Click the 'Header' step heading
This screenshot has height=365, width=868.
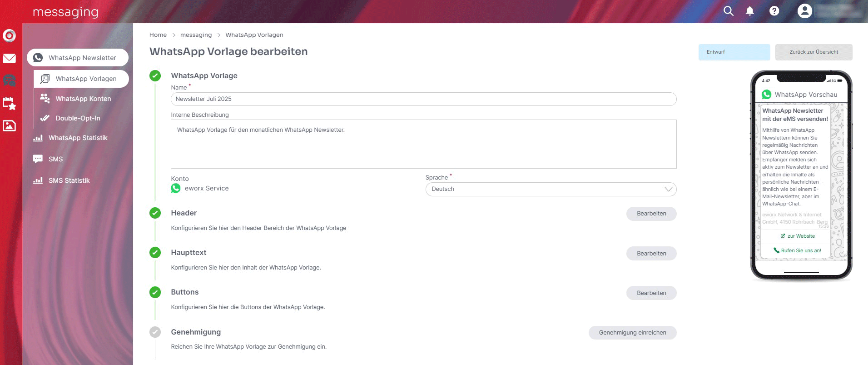[184, 213]
